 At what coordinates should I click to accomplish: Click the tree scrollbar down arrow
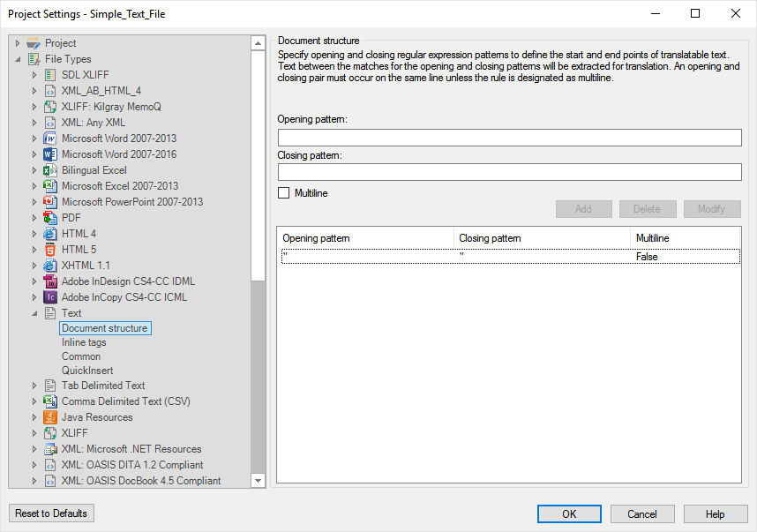pos(259,481)
